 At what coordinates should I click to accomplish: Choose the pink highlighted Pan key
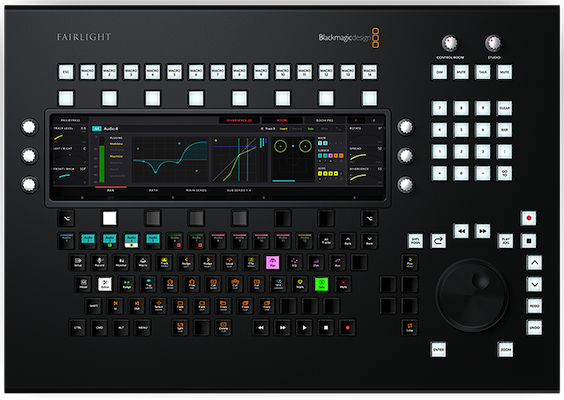pos(272,263)
